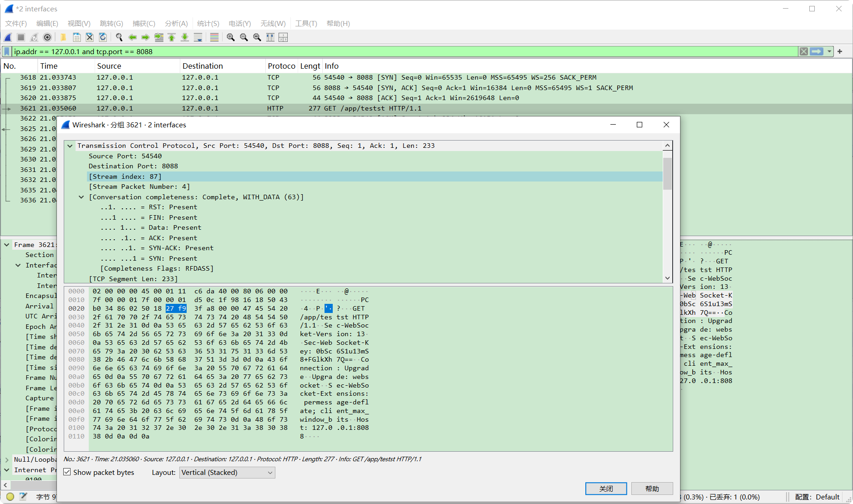The image size is (853, 504).
Task: Jump to the first packet
Action: [x=172, y=37]
